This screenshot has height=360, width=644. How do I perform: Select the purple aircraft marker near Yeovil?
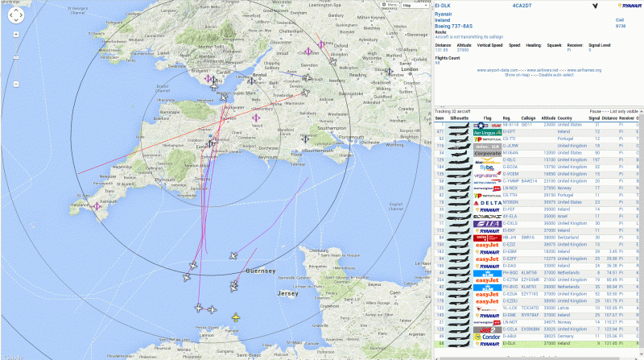pyautogui.click(x=256, y=118)
